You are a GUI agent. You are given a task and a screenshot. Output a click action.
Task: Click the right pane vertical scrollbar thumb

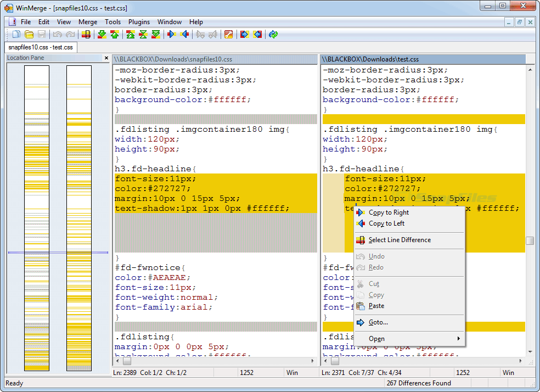pos(530,240)
